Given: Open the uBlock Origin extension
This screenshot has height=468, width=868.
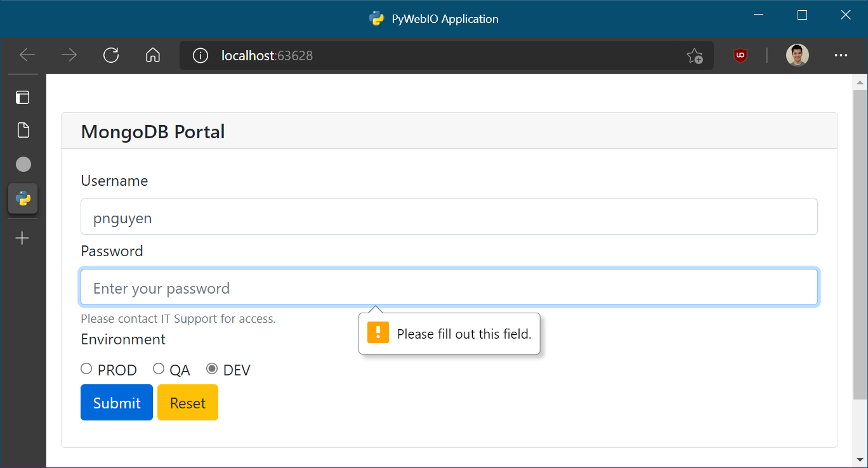Looking at the screenshot, I should (740, 55).
